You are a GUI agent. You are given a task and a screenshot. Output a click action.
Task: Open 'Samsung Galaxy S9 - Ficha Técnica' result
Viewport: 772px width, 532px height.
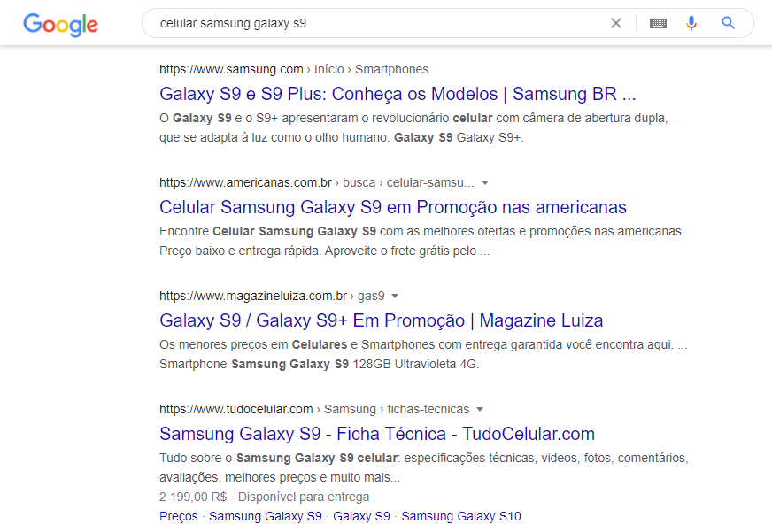377,434
